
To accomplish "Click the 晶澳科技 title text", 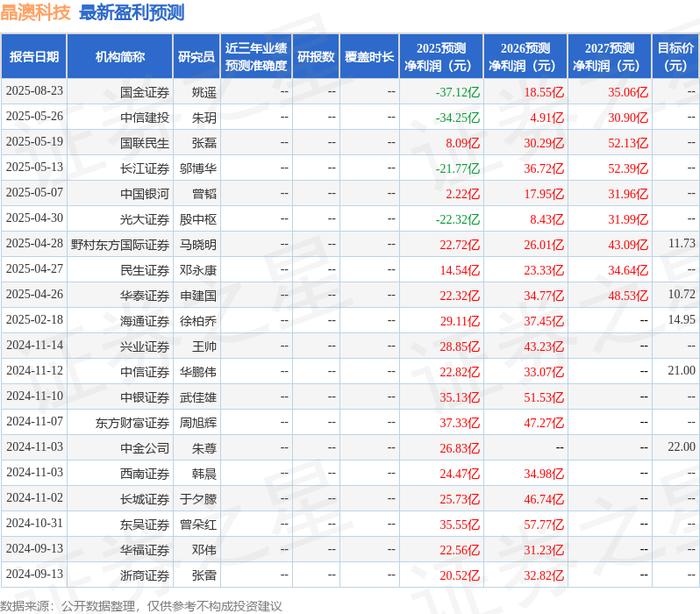I will pyautogui.click(x=35, y=12).
